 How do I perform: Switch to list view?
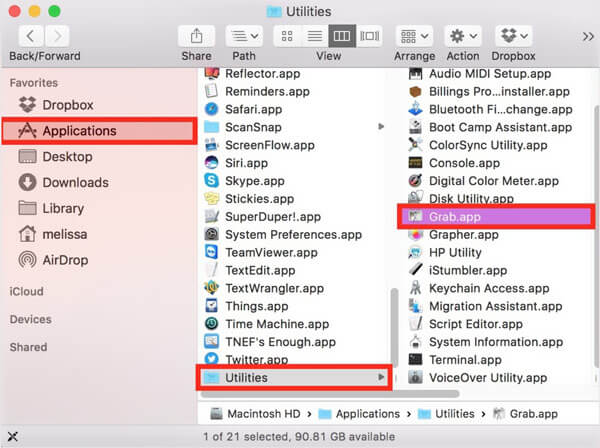point(315,36)
